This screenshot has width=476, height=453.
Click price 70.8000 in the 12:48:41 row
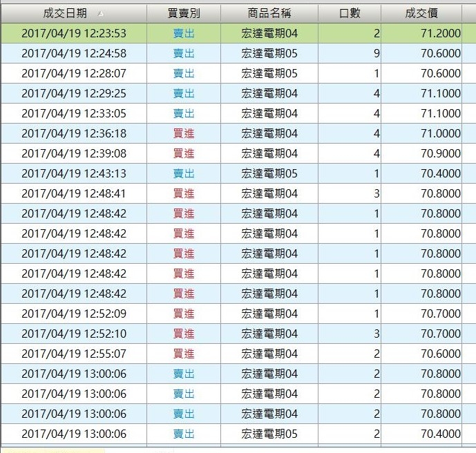[x=441, y=193]
